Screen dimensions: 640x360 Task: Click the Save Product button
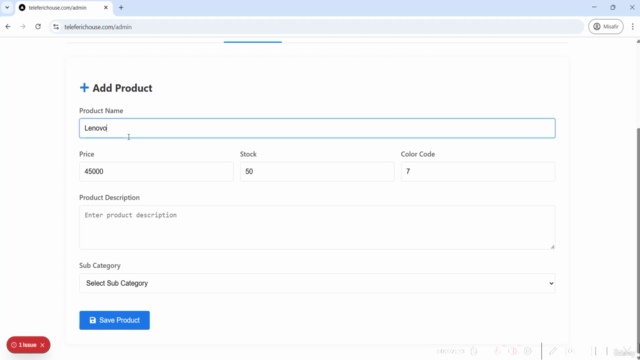[x=114, y=320]
